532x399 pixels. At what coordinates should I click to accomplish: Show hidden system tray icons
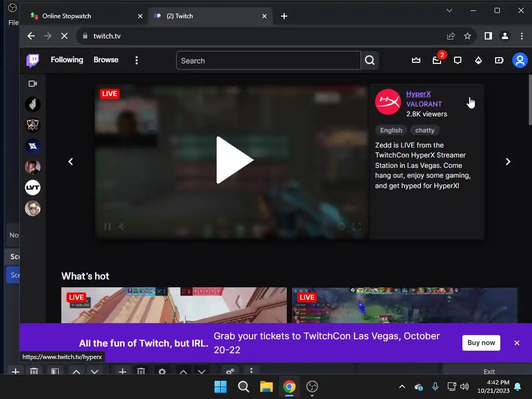click(x=402, y=387)
